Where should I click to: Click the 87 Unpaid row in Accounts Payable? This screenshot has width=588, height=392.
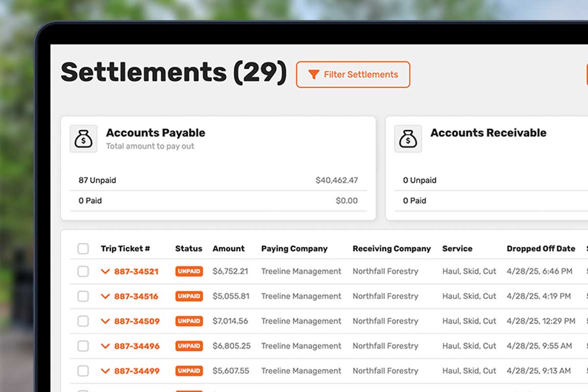[218, 180]
